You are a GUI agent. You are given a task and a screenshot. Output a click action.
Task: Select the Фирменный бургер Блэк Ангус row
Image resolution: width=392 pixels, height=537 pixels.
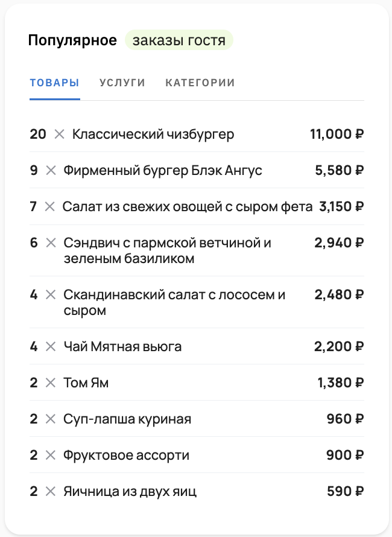tap(163, 170)
